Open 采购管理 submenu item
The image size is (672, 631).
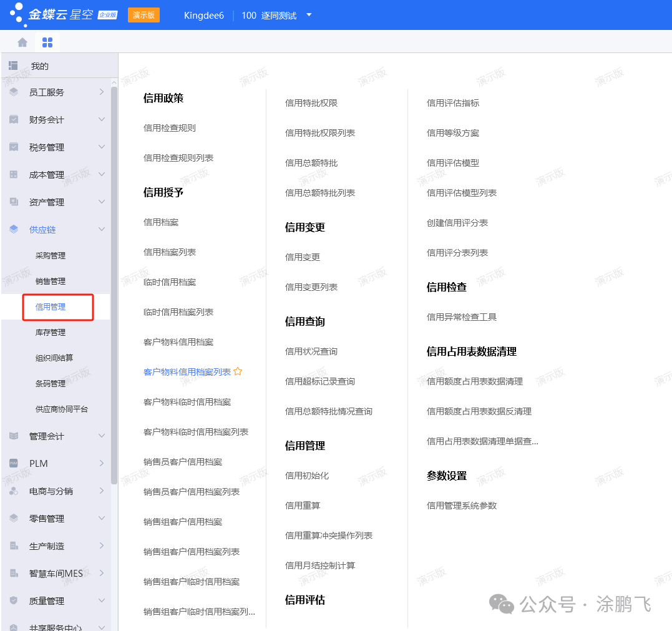[51, 256]
